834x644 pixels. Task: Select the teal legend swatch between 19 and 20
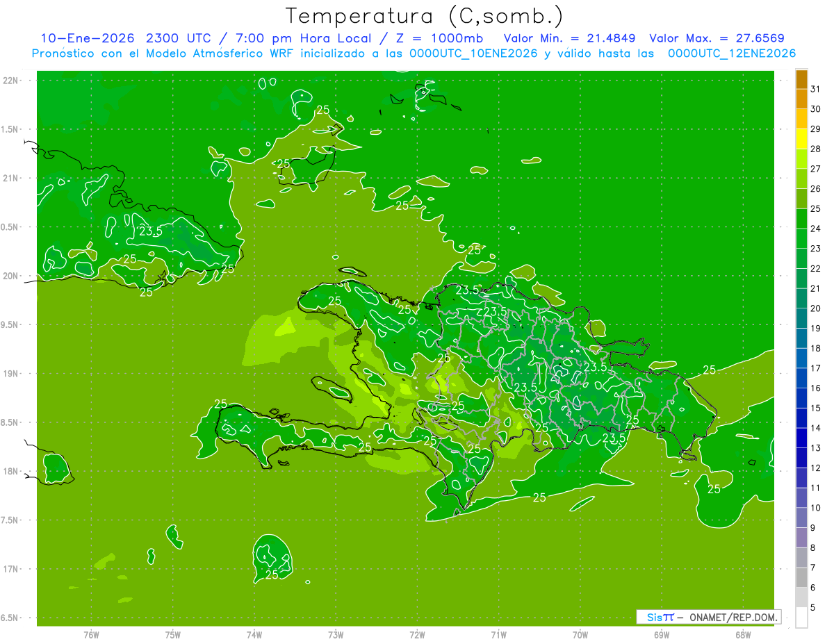coord(801,318)
